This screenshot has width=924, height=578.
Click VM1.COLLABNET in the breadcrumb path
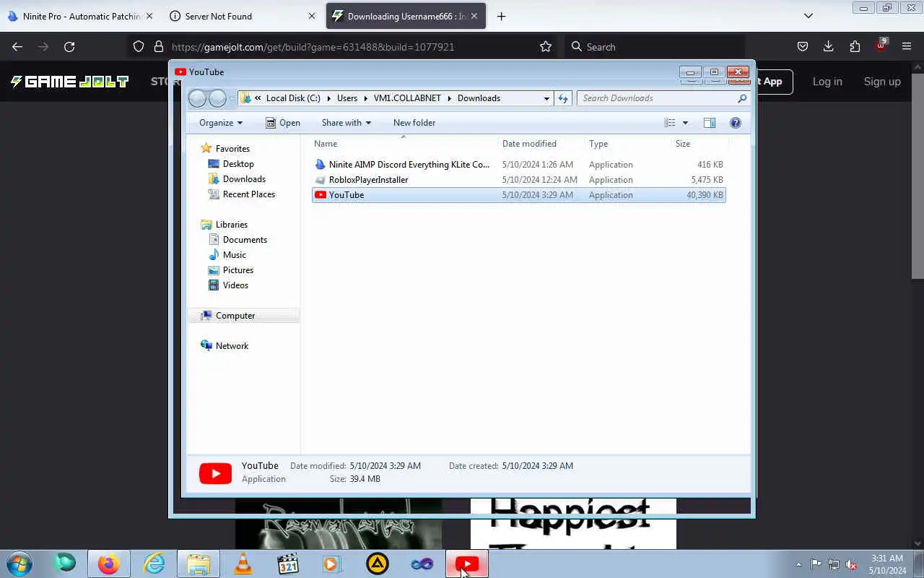(x=407, y=98)
